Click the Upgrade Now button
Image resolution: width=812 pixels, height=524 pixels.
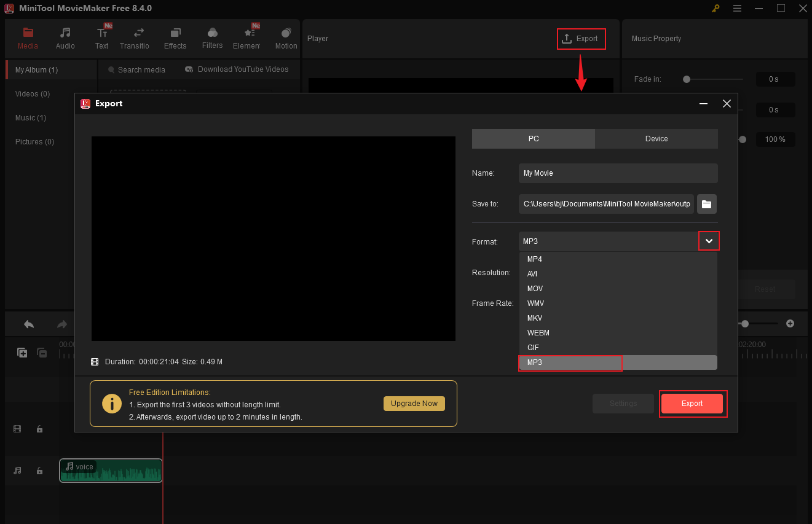click(414, 404)
